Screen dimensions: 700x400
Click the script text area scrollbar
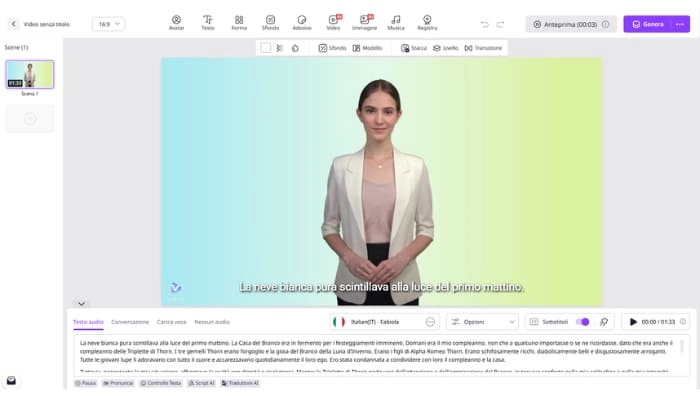tap(682, 346)
